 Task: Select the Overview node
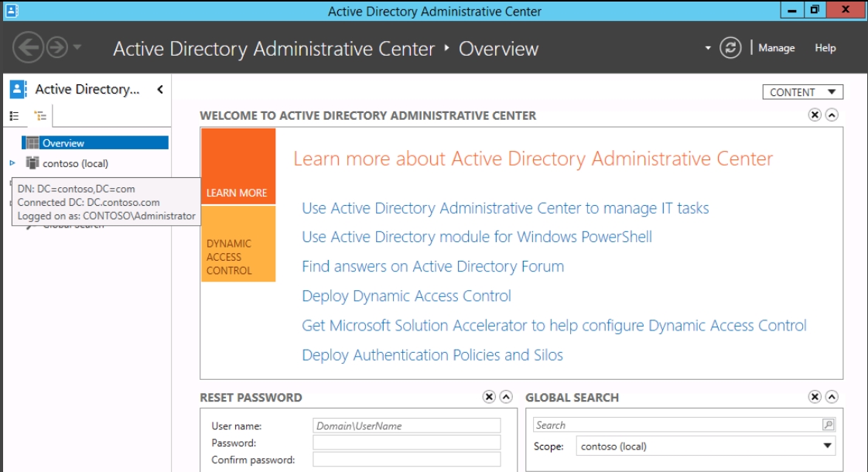(94, 143)
